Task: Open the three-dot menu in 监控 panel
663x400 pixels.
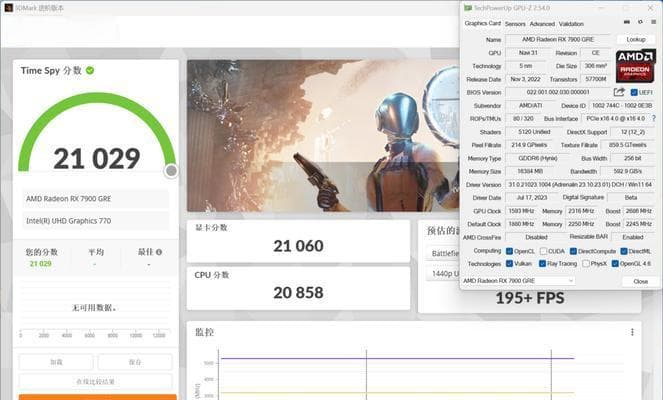Action: pyautogui.click(x=632, y=332)
